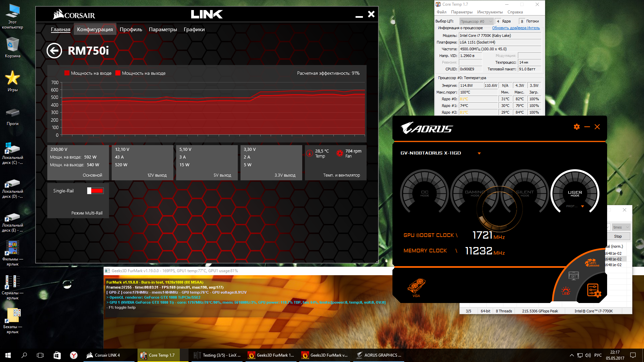
Task: Open the processor selection dropdown in Core Temp
Action: 476,21
